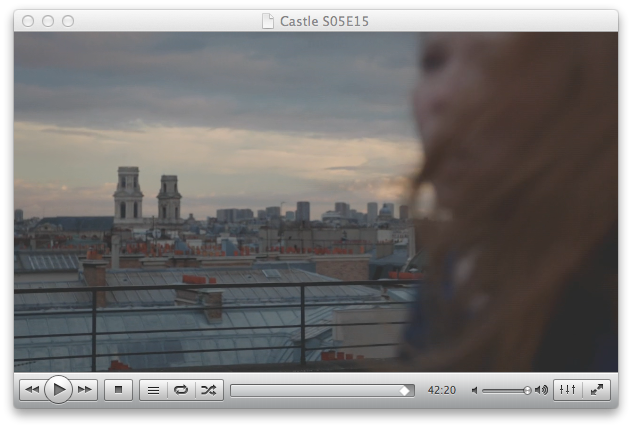
Task: Zoom the player window with the third title bar button
Action: 68,21
